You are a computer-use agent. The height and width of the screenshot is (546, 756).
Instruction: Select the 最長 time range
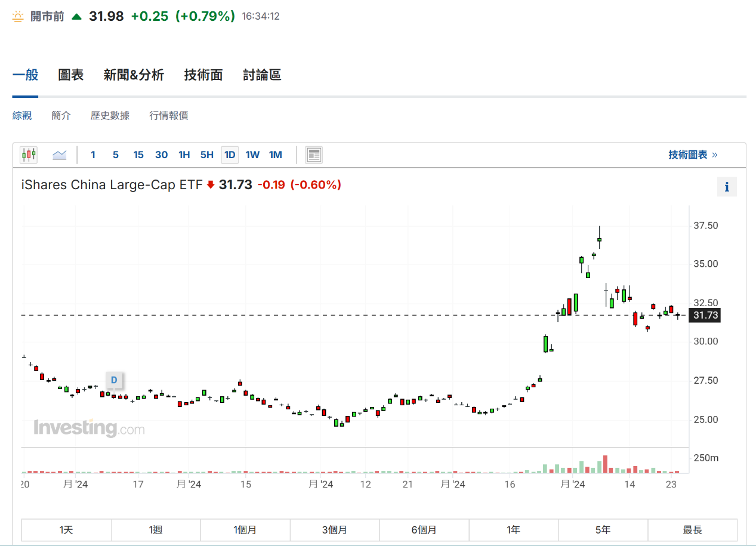click(x=692, y=530)
